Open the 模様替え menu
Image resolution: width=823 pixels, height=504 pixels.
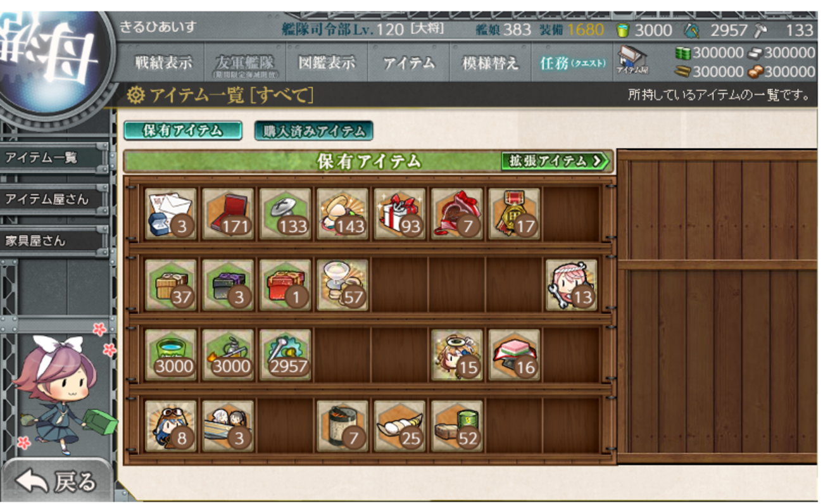click(490, 63)
